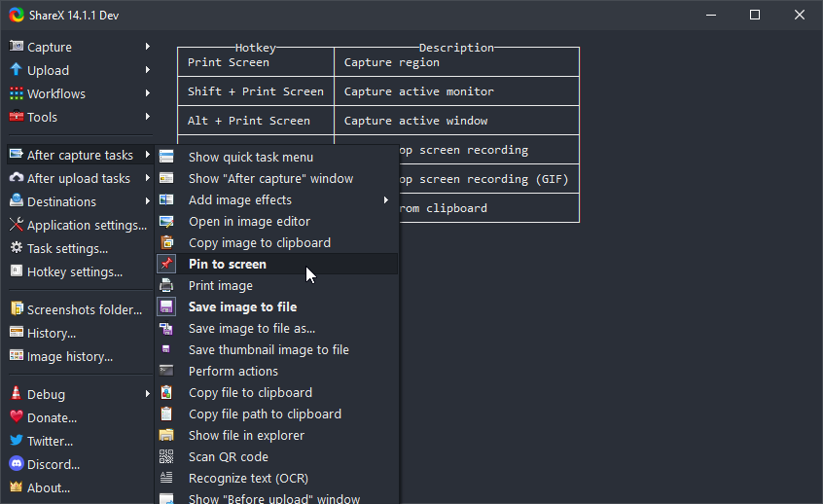Open History... window
823x504 pixels.
pos(81,333)
